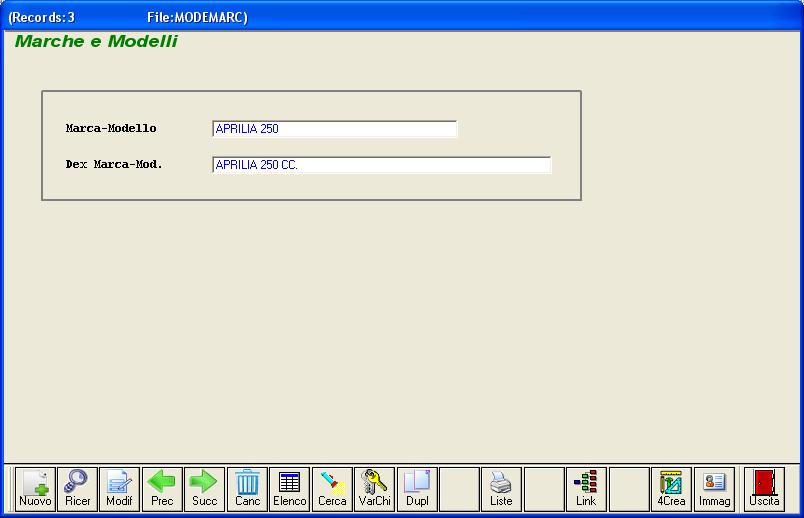The height and width of the screenshot is (518, 804).
Task: Click the Dex Marca-Mod. label
Action: point(114,164)
